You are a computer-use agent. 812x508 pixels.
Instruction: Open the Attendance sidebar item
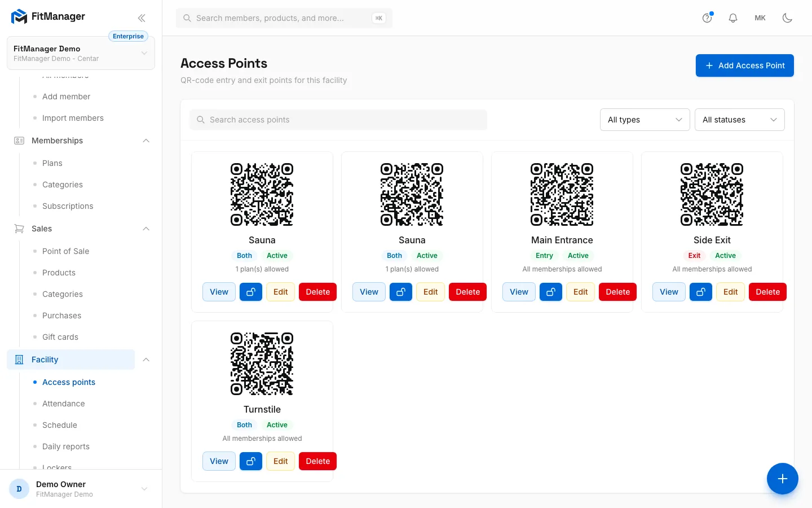[x=64, y=404]
